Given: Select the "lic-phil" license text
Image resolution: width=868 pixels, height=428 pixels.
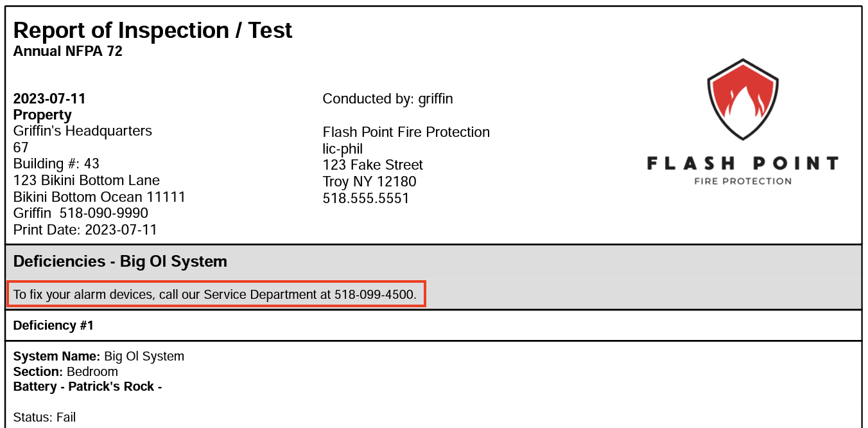Looking at the screenshot, I should click(x=343, y=149).
